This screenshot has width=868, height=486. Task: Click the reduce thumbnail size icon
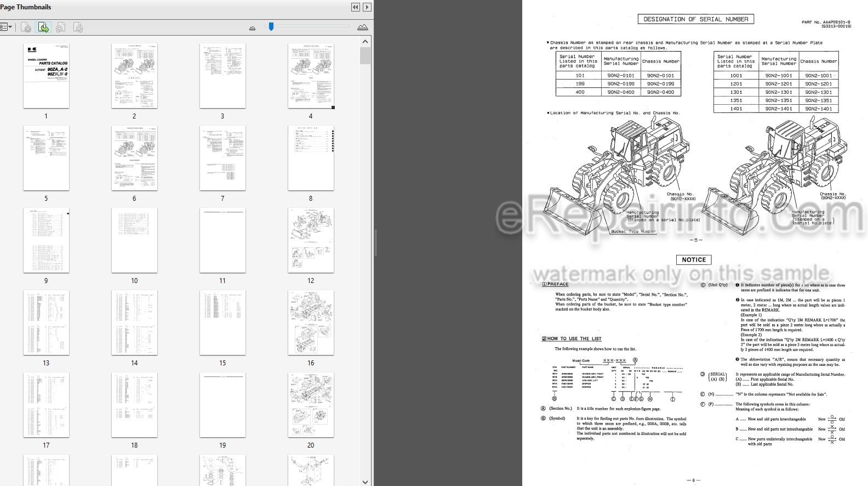(252, 27)
